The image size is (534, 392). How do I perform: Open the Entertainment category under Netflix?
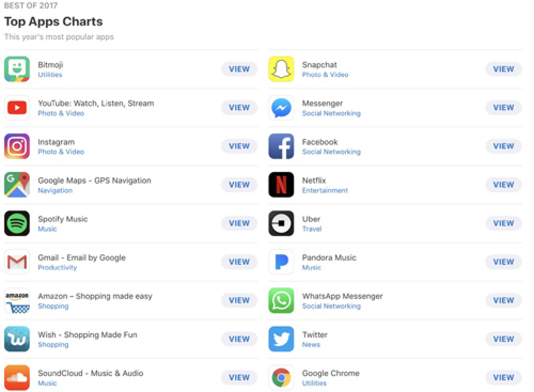pos(325,190)
